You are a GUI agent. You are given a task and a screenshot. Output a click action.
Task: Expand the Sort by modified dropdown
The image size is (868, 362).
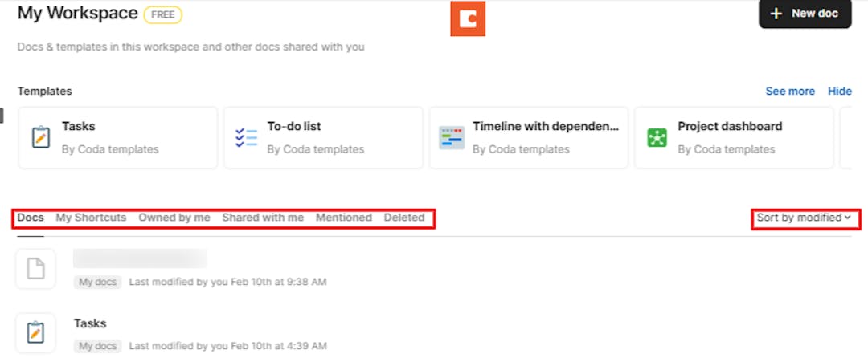pos(804,218)
